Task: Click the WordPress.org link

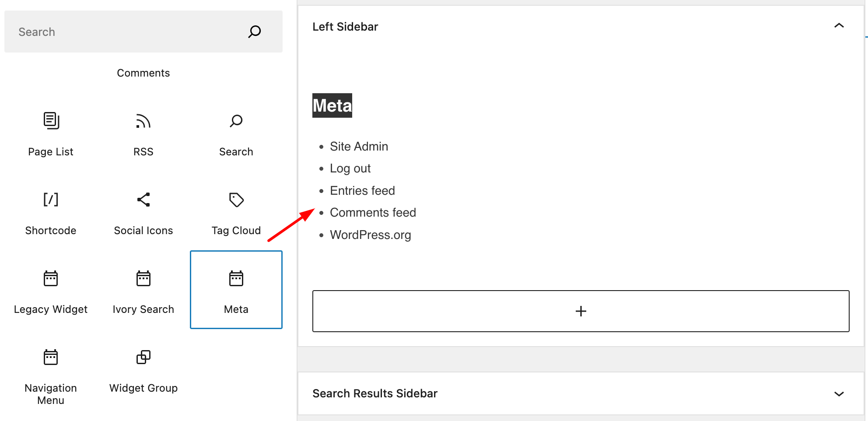Action: click(x=371, y=235)
